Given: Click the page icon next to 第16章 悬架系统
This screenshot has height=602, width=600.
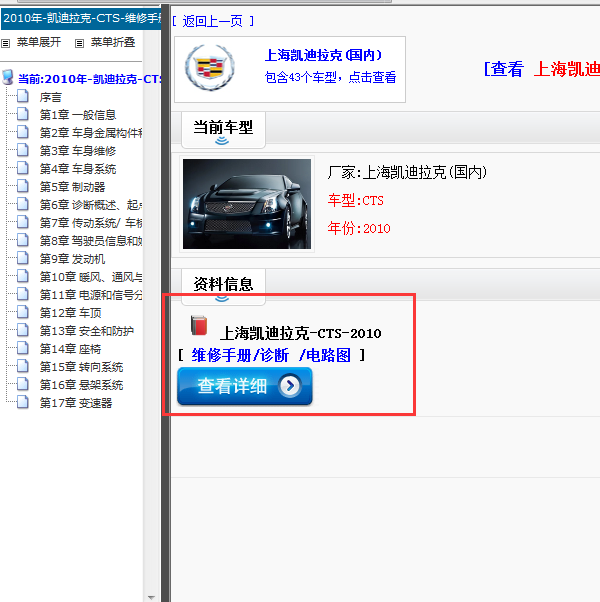Looking at the screenshot, I should 23,385.
